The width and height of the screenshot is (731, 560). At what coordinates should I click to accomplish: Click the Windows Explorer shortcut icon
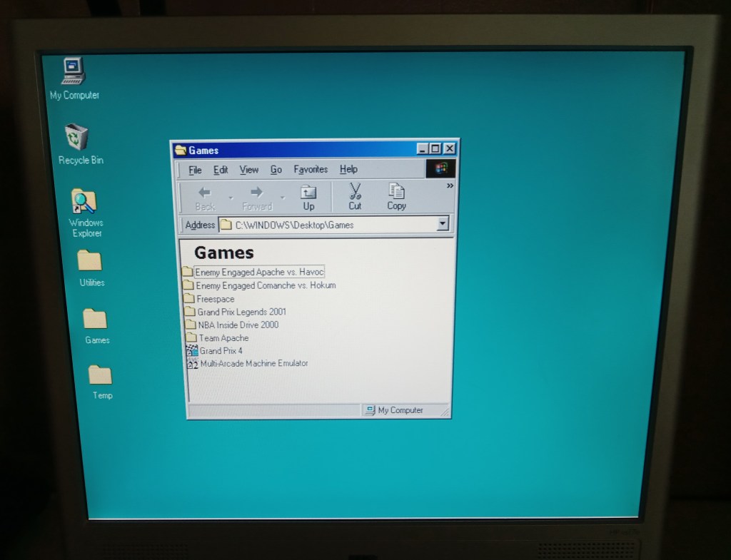pos(84,202)
